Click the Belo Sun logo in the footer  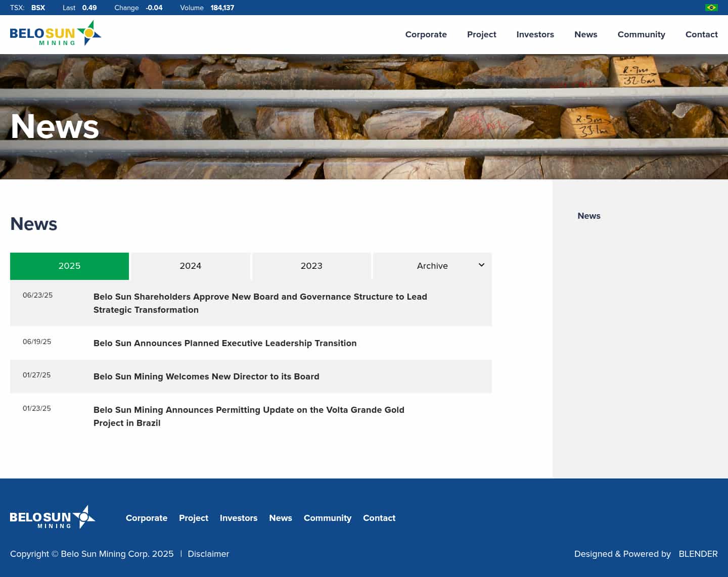(53, 517)
